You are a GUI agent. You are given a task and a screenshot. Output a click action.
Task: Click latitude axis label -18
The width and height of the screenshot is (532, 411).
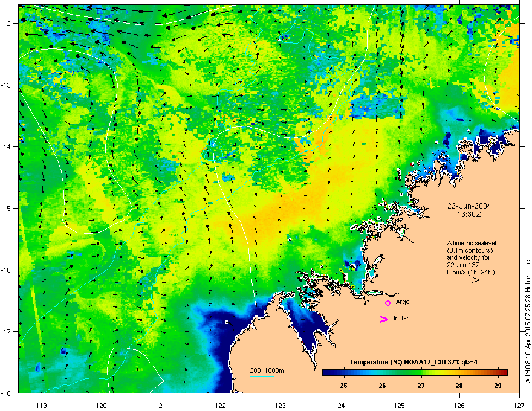7,393
